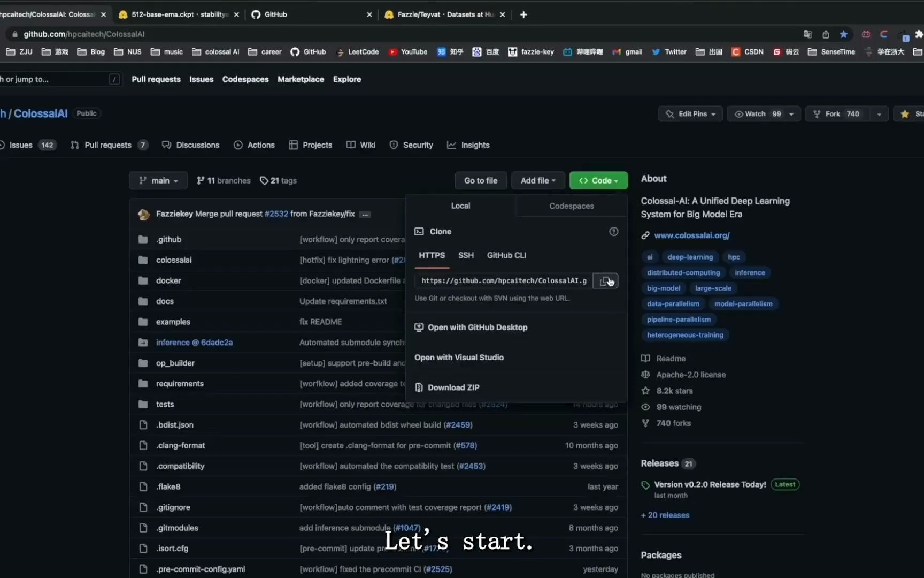924x578 pixels.
Task: Close the 512-base-ema.ckpt browser tab
Action: pyautogui.click(x=236, y=14)
